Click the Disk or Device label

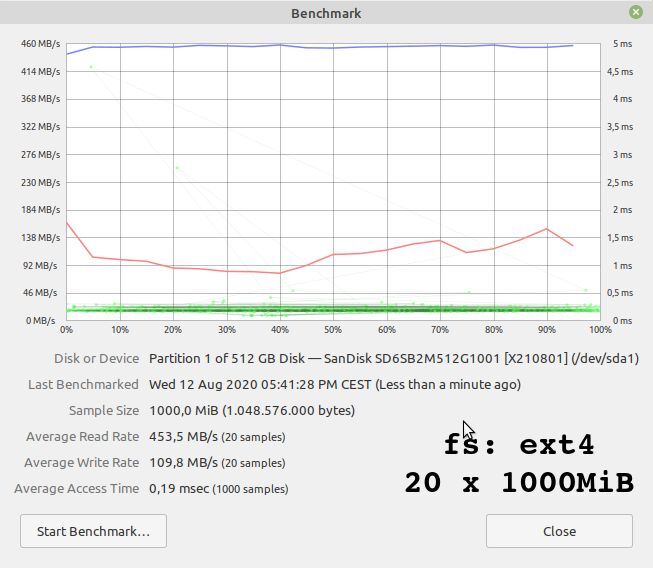(x=97, y=359)
